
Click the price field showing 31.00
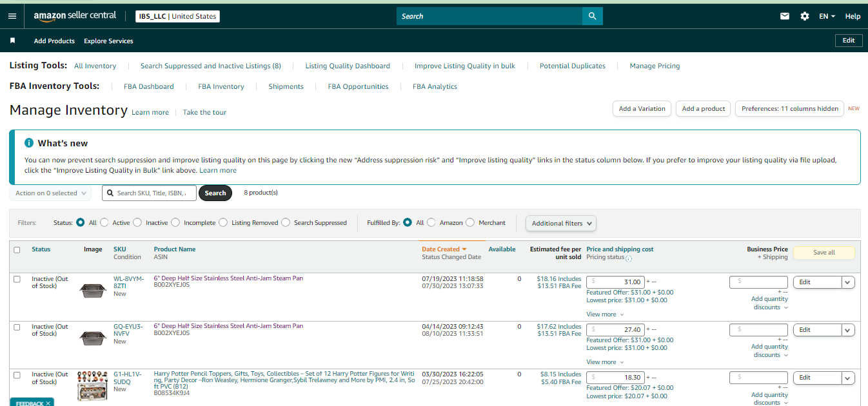tap(615, 282)
